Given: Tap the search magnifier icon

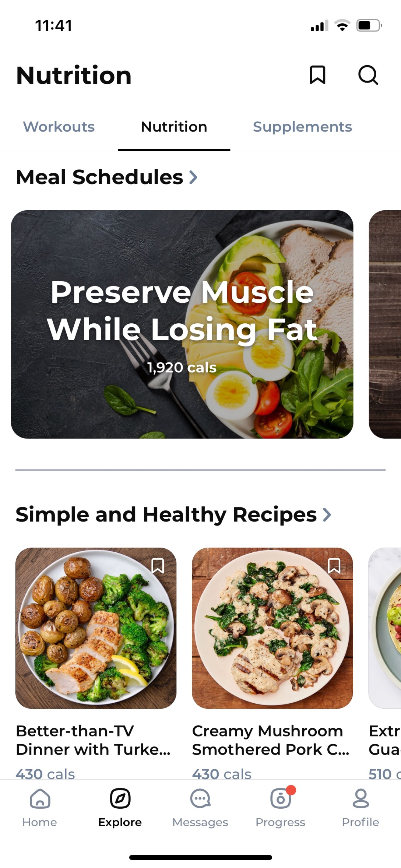Looking at the screenshot, I should coord(368,75).
